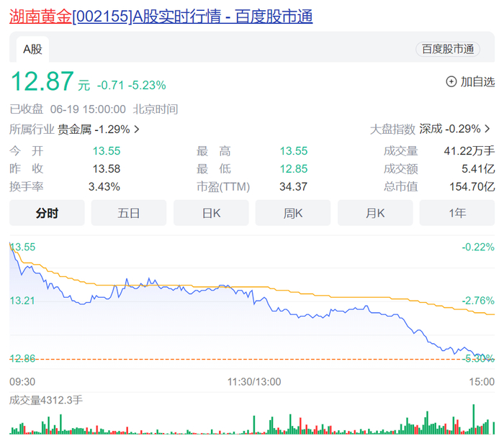Image resolution: width=504 pixels, height=446 pixels.
Task: Switch to the 分时 chart tab
Action: [47, 213]
